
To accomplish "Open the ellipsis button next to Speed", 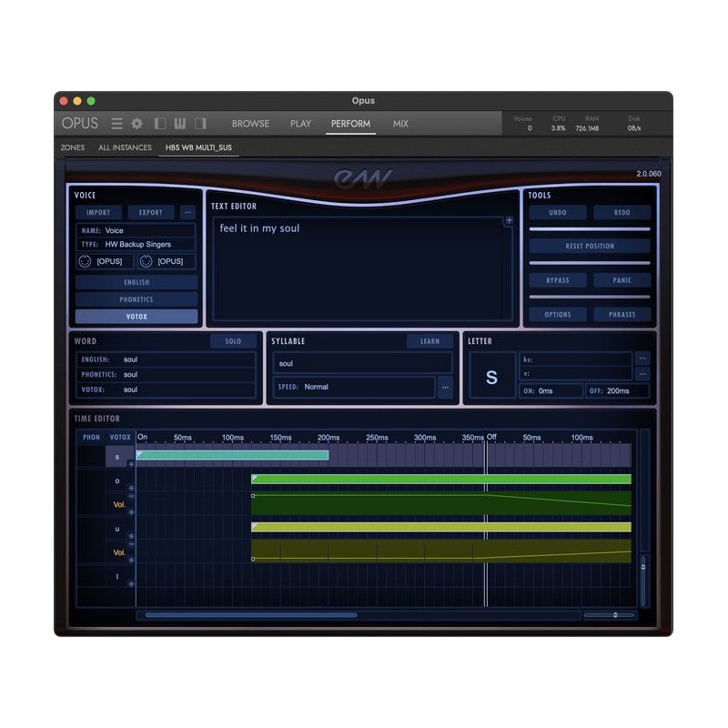I will tap(445, 387).
